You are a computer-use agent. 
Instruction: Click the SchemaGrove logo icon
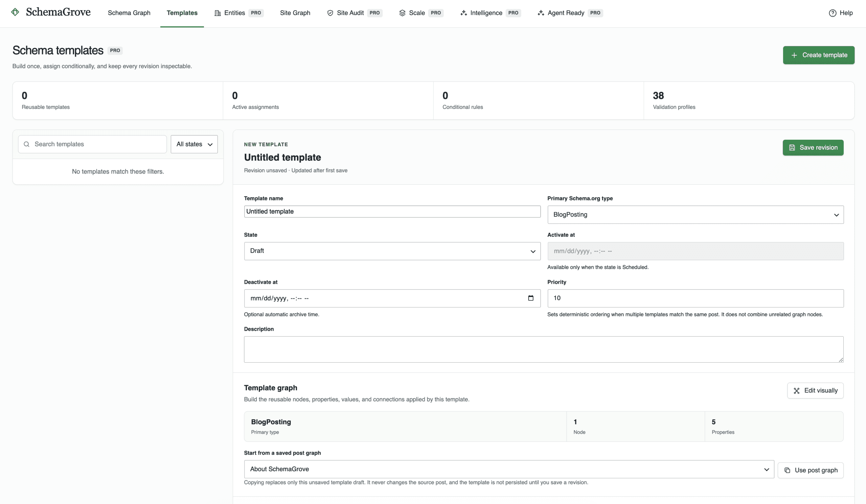click(x=15, y=12)
